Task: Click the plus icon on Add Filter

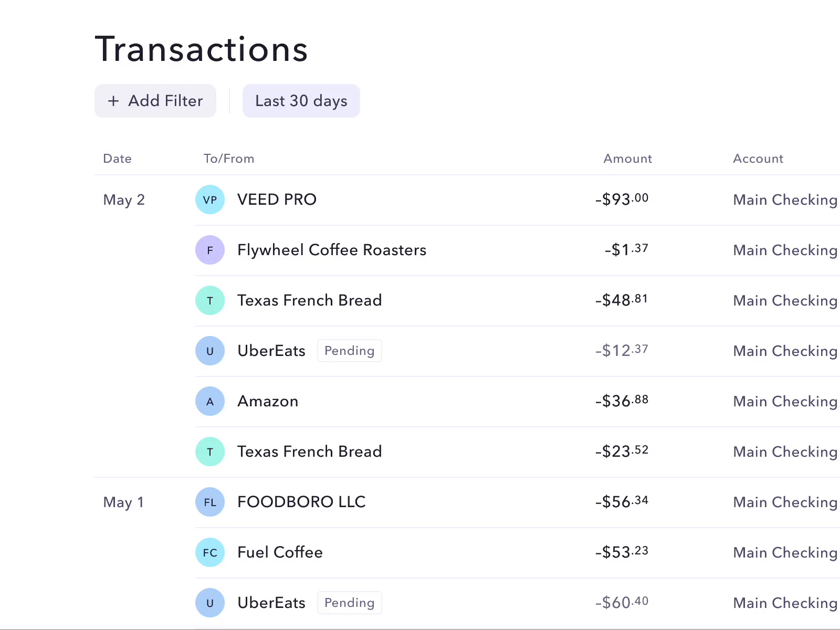Action: (x=114, y=101)
